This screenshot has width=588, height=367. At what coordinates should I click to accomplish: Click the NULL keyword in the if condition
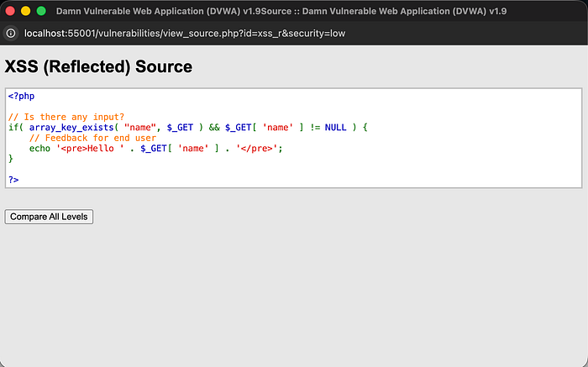tap(335, 128)
